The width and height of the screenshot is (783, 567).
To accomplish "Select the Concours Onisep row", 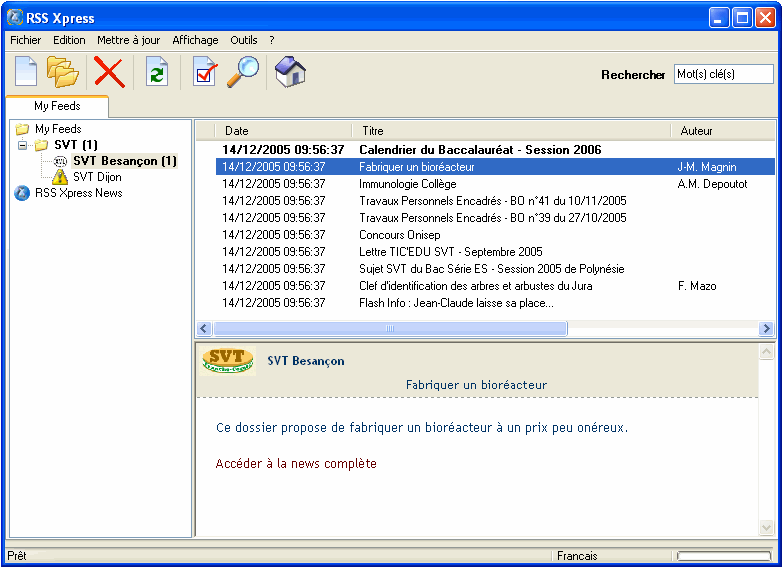I will 495,235.
